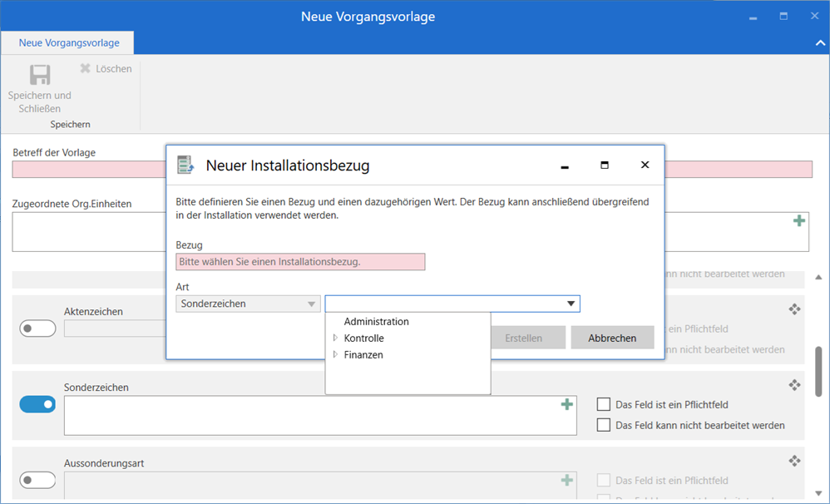Click the move handle icon for Sonderzeichen row
Viewport: 830px width, 504px height.
point(794,385)
